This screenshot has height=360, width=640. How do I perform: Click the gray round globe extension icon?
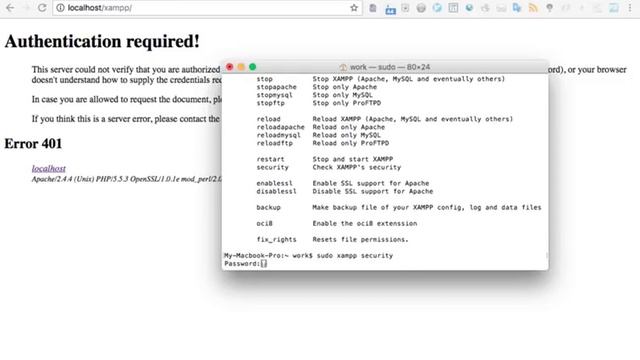pyautogui.click(x=421, y=8)
